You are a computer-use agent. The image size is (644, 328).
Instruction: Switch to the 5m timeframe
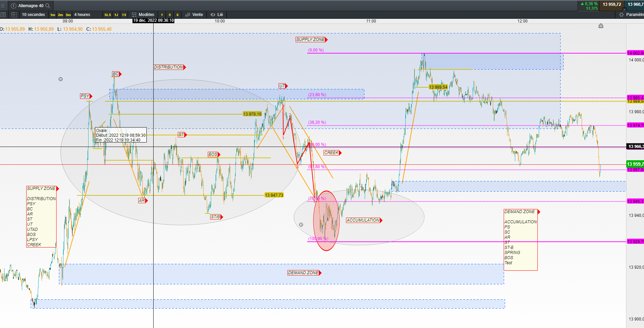coord(68,15)
